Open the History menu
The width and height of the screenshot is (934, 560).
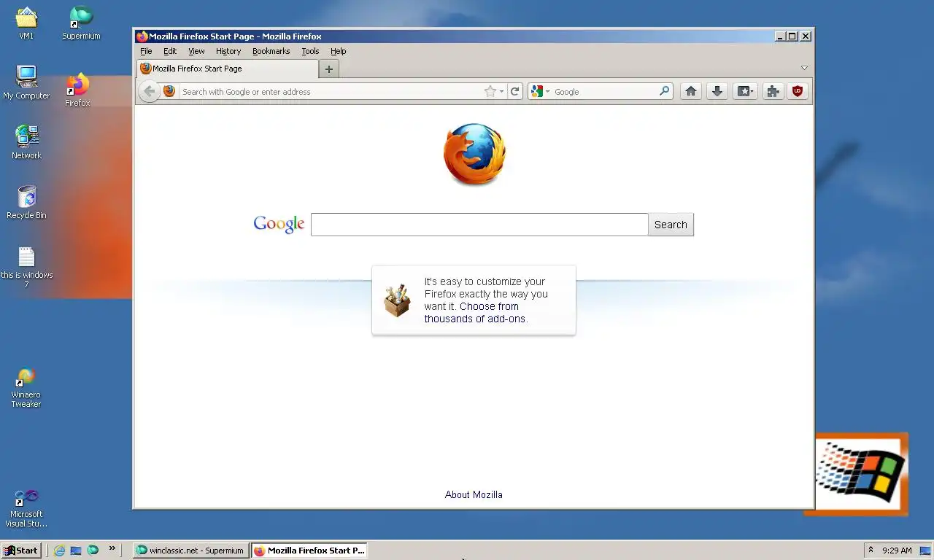coord(228,51)
